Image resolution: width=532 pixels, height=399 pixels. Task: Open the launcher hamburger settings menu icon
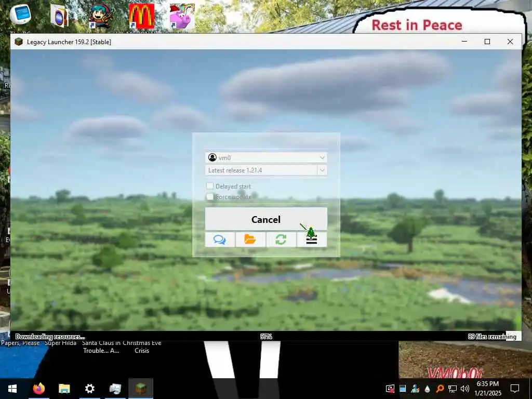click(x=312, y=240)
